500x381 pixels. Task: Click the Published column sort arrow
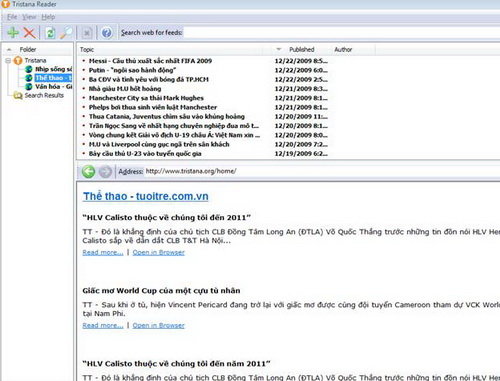[x=279, y=49]
